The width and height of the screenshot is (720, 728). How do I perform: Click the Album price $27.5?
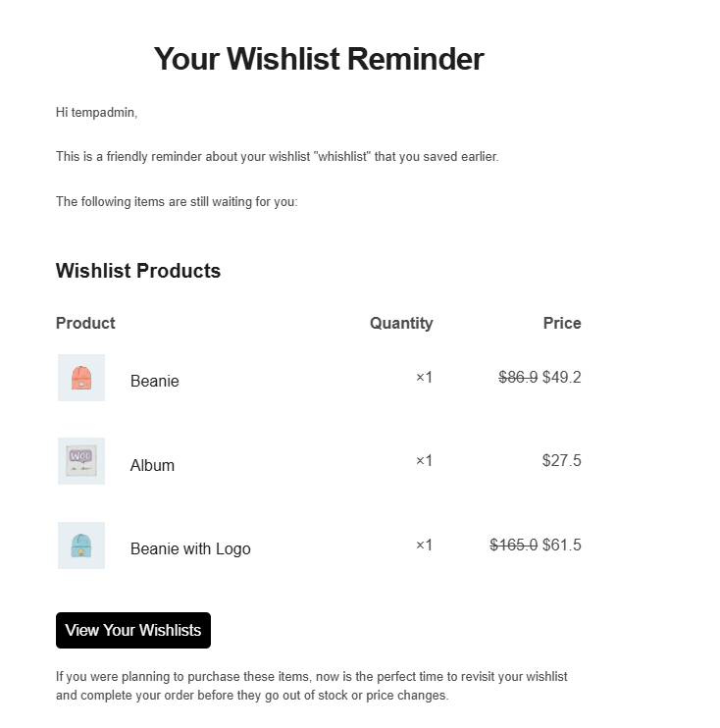pyautogui.click(x=562, y=461)
